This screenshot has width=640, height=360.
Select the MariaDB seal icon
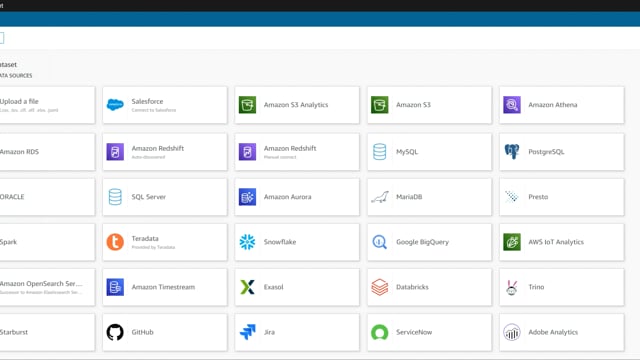pos(380,197)
